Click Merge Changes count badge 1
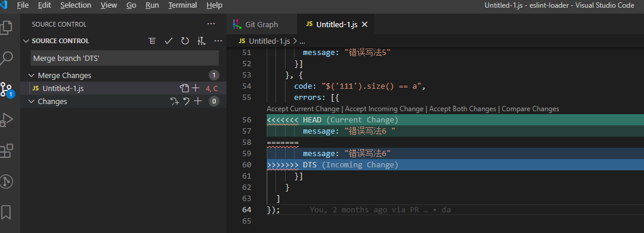This screenshot has width=644, height=233. 213,75
